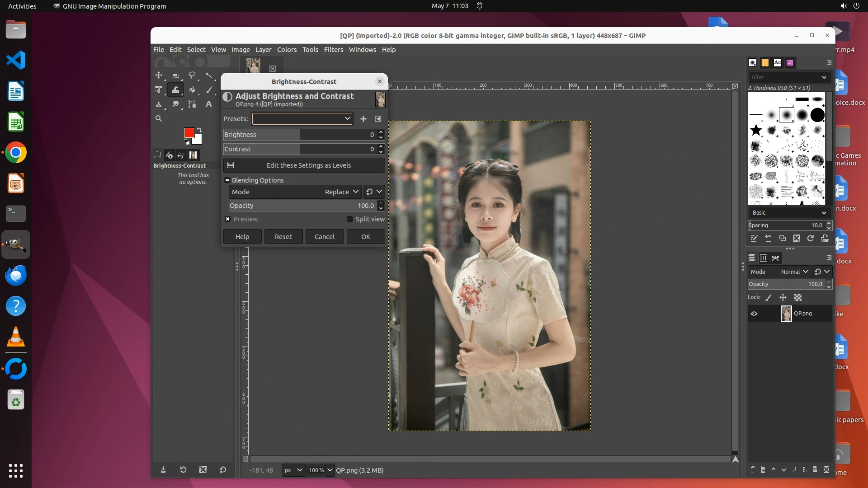The height and width of the screenshot is (488, 868).
Task: Enable the Split view checkbox
Action: (349, 219)
